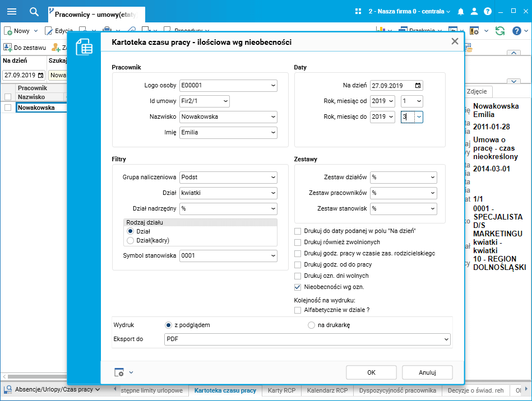Open the settings warning toolbar icon

(x=474, y=31)
